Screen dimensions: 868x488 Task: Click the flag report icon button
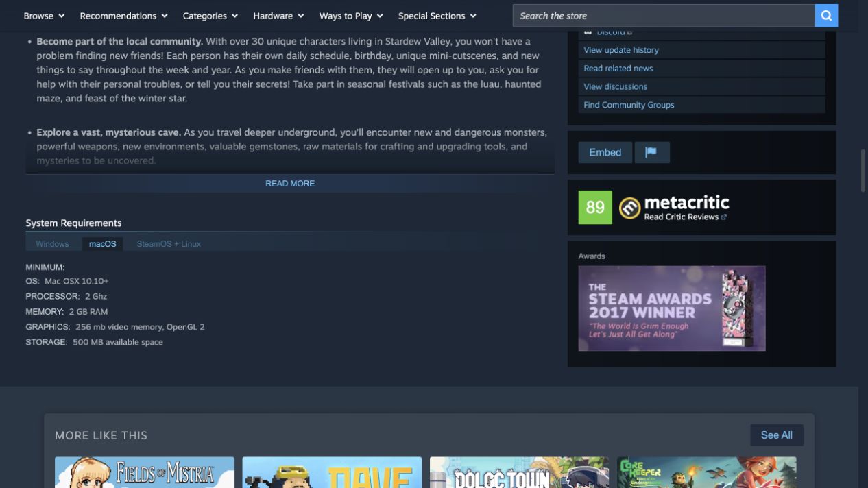[651, 152]
